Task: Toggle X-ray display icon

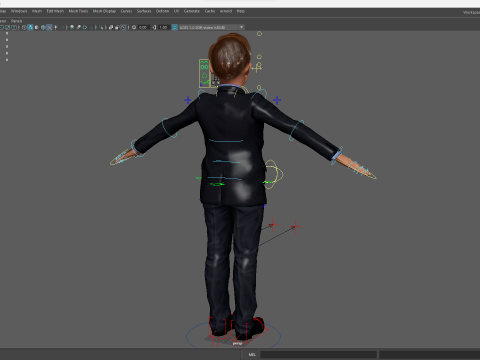Action: point(110,27)
